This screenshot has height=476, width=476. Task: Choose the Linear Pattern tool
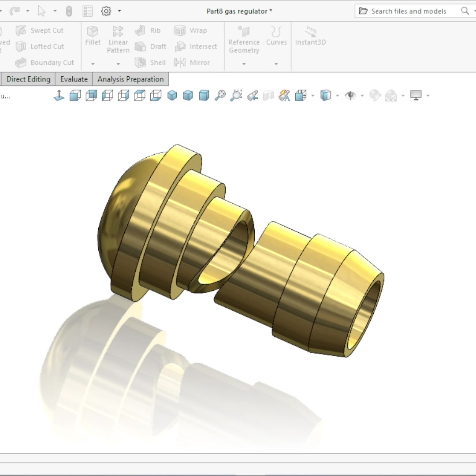(x=118, y=40)
